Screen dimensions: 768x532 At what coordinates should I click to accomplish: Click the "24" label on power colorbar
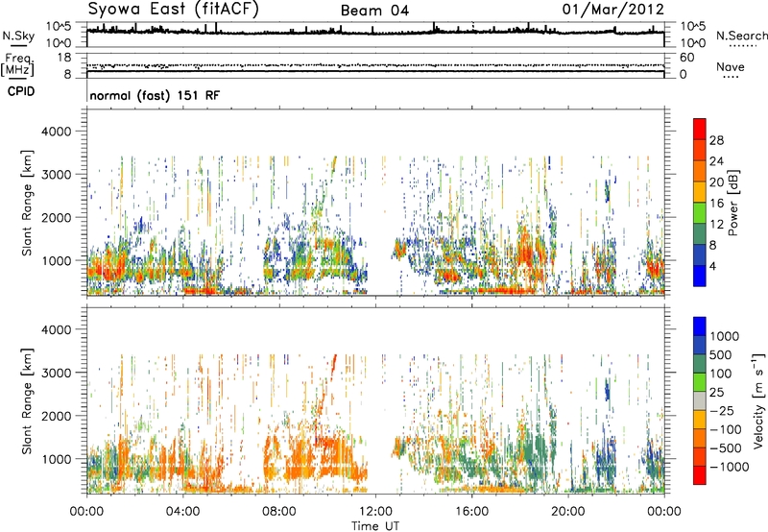(716, 161)
